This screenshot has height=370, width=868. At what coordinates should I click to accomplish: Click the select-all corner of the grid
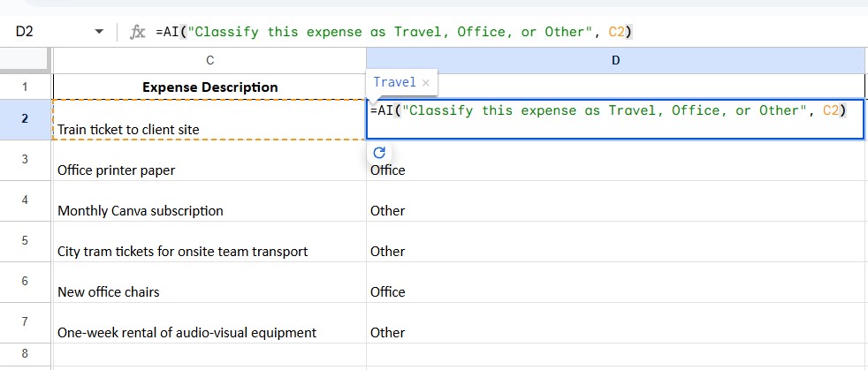click(x=25, y=60)
